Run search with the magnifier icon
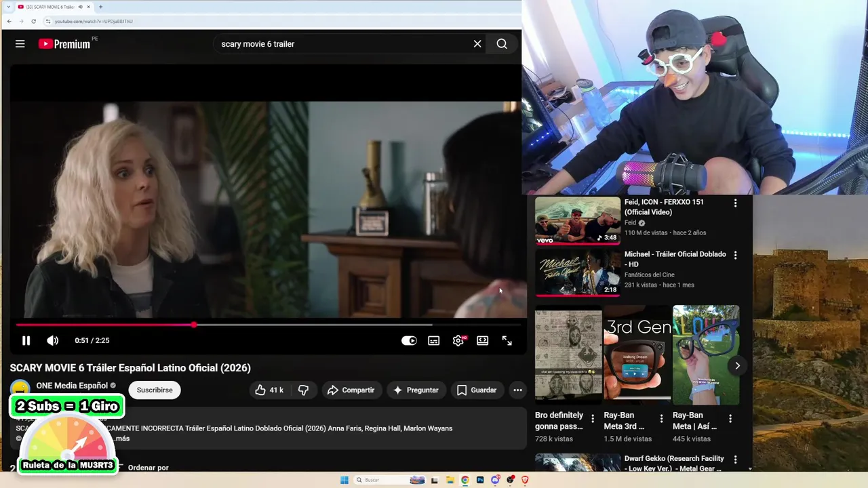The width and height of the screenshot is (868, 488). coord(502,44)
